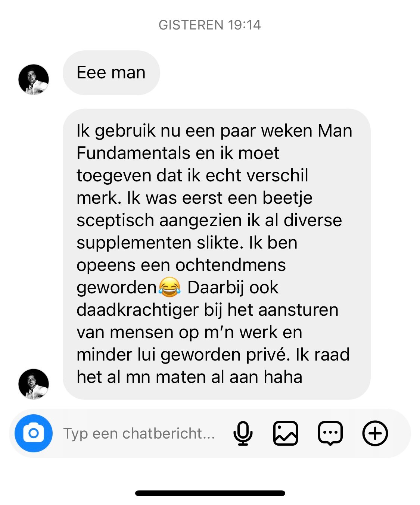Tap the laughing emoji in the message
The height and width of the screenshot is (505, 420).
click(169, 287)
